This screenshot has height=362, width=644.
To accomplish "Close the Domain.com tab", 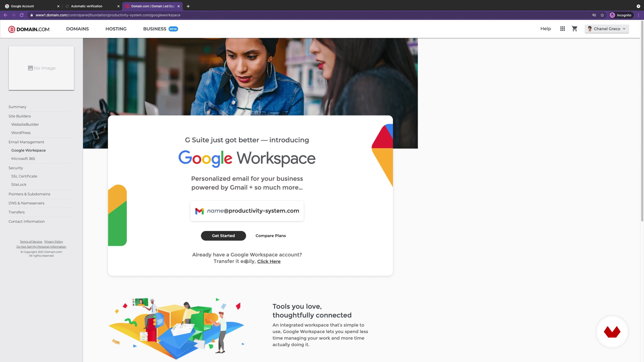I will (178, 6).
